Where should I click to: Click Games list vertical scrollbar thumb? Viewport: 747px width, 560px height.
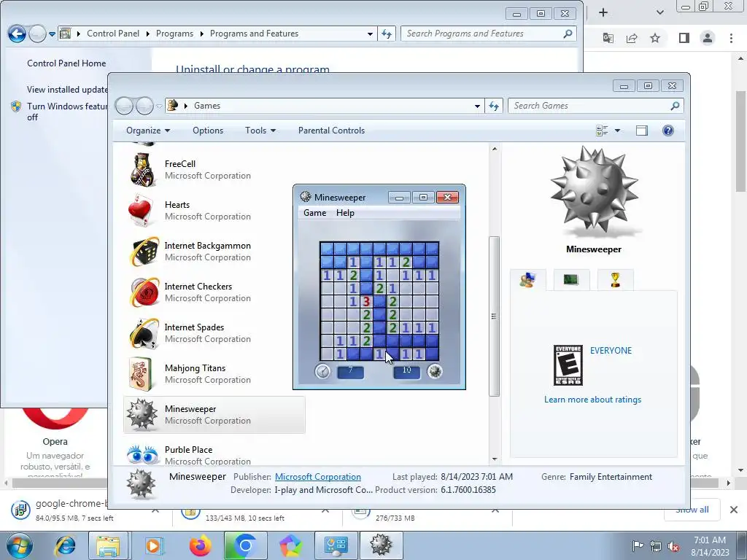(x=494, y=316)
